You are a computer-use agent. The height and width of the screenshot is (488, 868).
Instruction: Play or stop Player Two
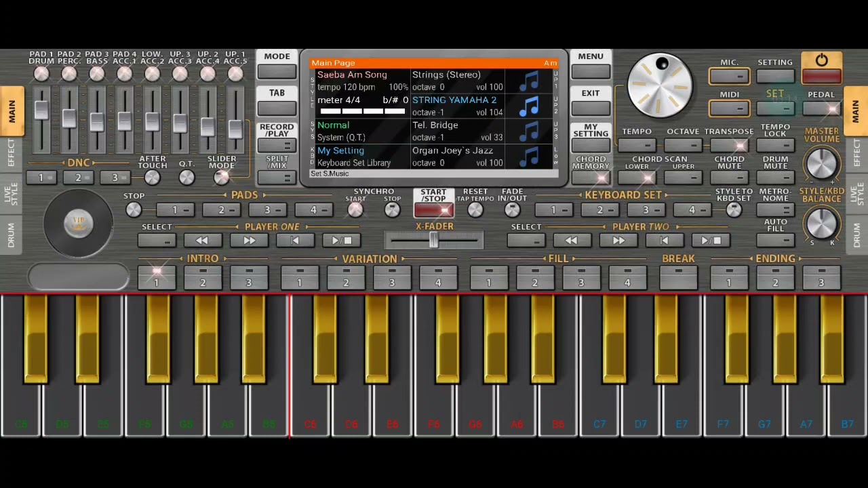point(711,241)
